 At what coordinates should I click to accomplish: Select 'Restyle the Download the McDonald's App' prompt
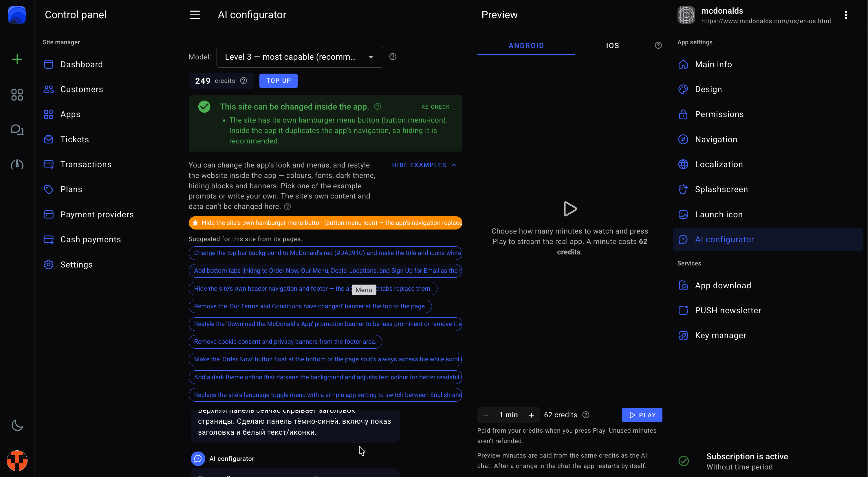325,324
